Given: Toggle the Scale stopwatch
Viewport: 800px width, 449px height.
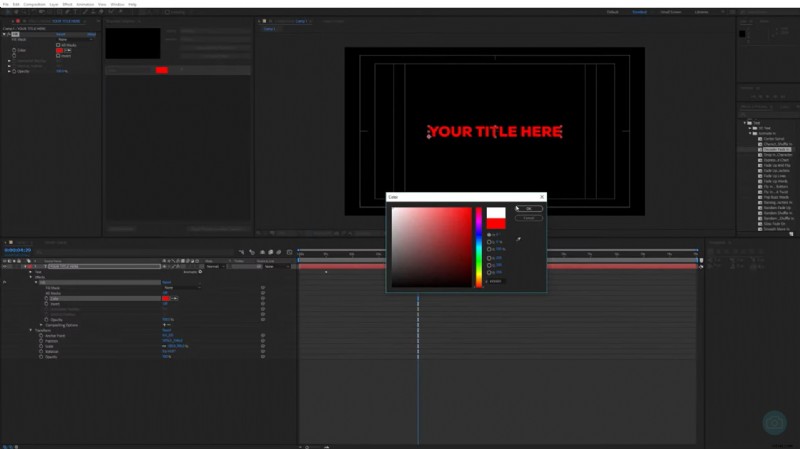Looking at the screenshot, I should [x=41, y=346].
